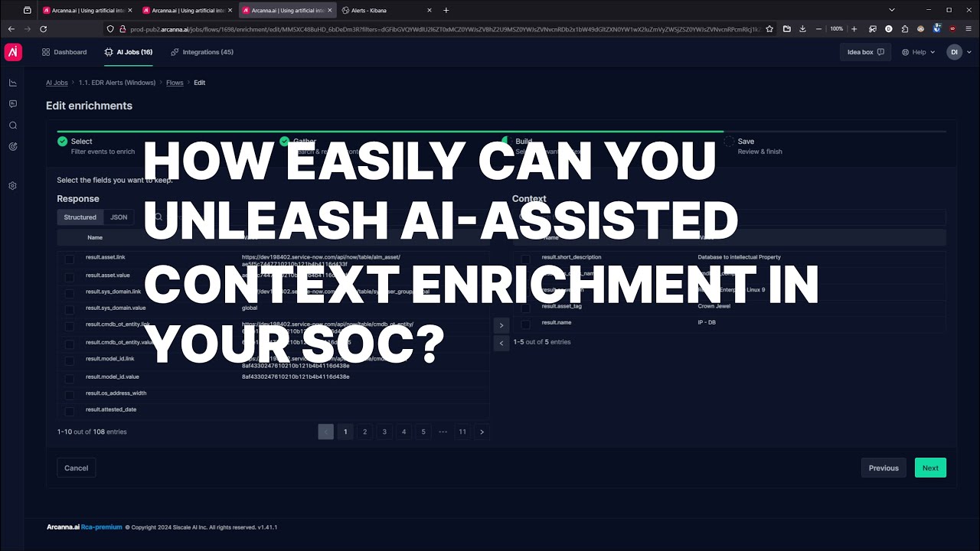Follow the AI Jobs breadcrumb link
The width and height of the screenshot is (980, 551).
[x=57, y=83]
